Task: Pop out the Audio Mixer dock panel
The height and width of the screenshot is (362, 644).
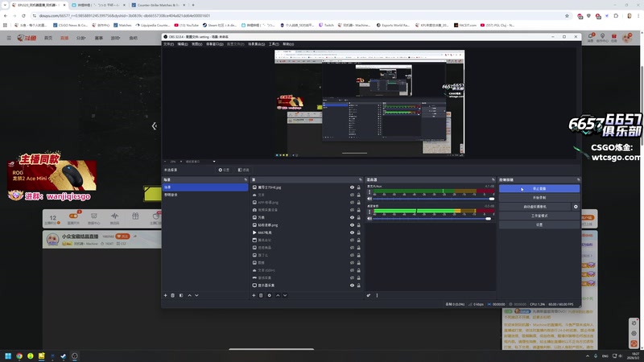Action: [x=493, y=179]
